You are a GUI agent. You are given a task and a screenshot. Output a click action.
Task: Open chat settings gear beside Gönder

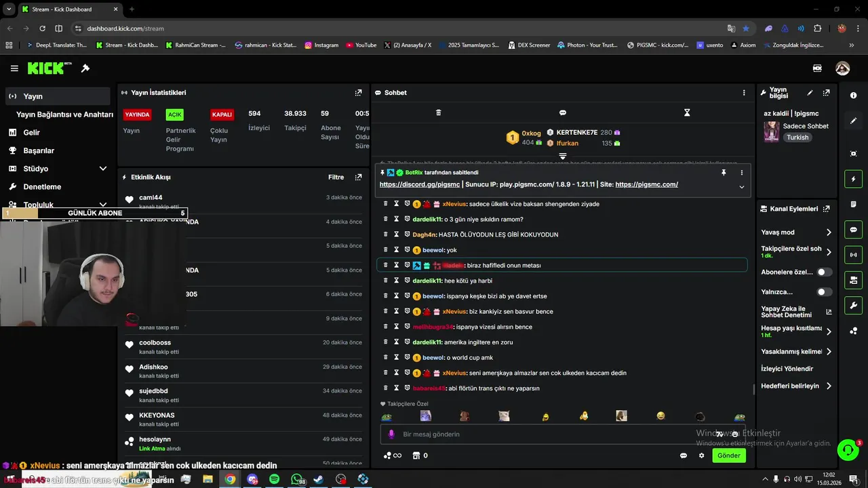tap(701, 455)
